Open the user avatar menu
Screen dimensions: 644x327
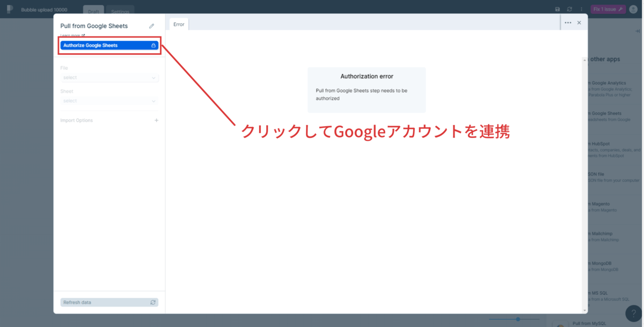(x=633, y=9)
